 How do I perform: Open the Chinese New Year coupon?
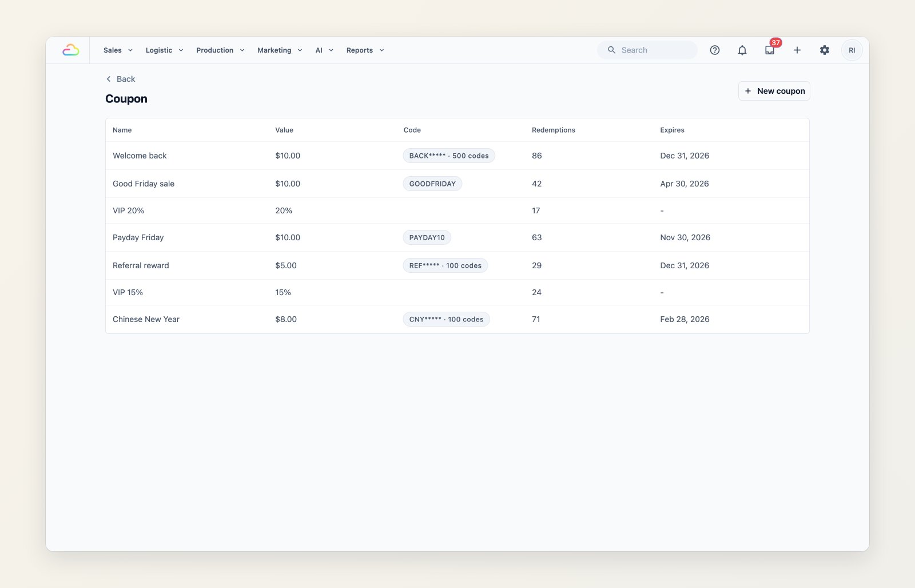click(x=457, y=319)
